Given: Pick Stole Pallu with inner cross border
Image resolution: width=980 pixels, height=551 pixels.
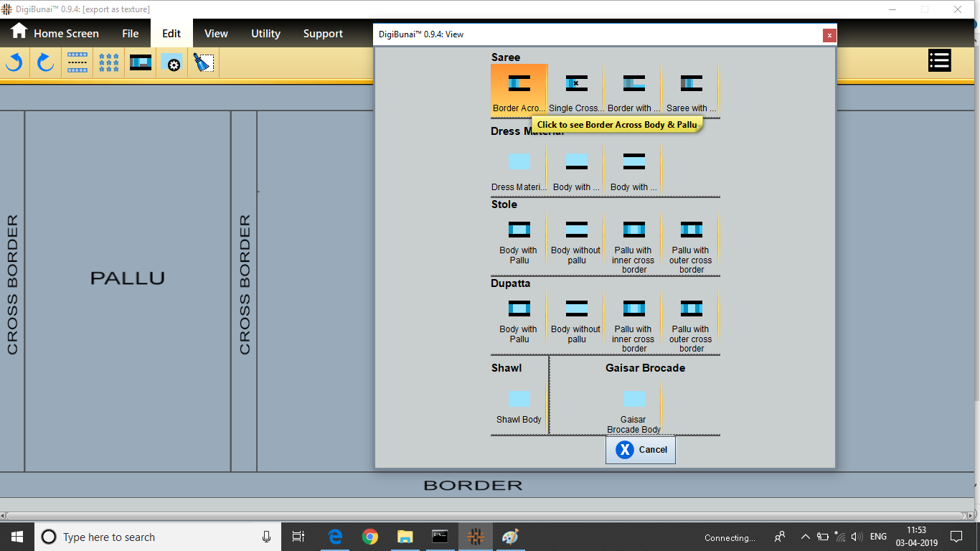Looking at the screenshot, I should pyautogui.click(x=633, y=245).
